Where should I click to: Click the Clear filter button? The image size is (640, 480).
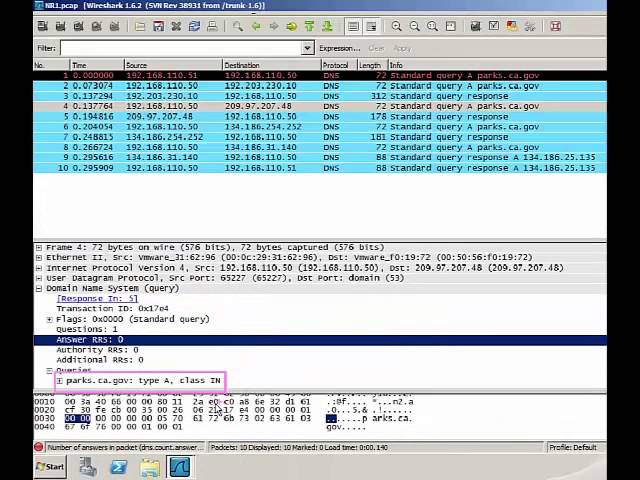click(376, 48)
